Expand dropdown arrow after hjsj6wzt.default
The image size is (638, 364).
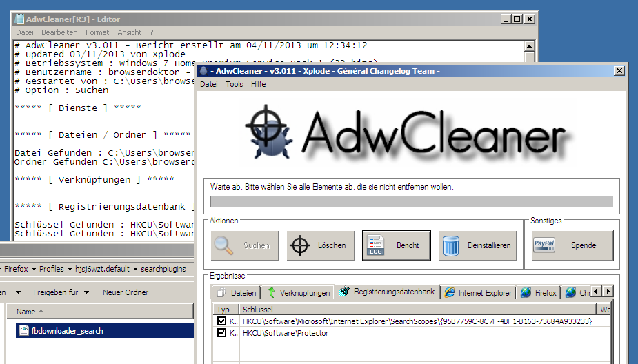[x=135, y=270]
